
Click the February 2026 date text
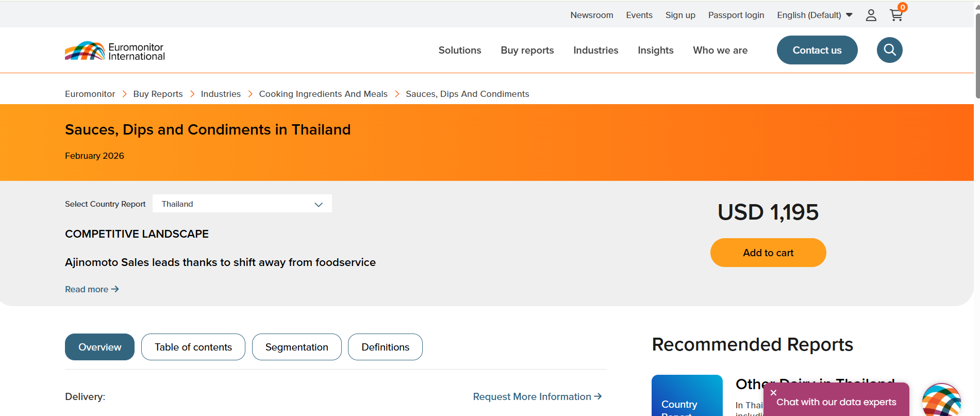(x=94, y=156)
